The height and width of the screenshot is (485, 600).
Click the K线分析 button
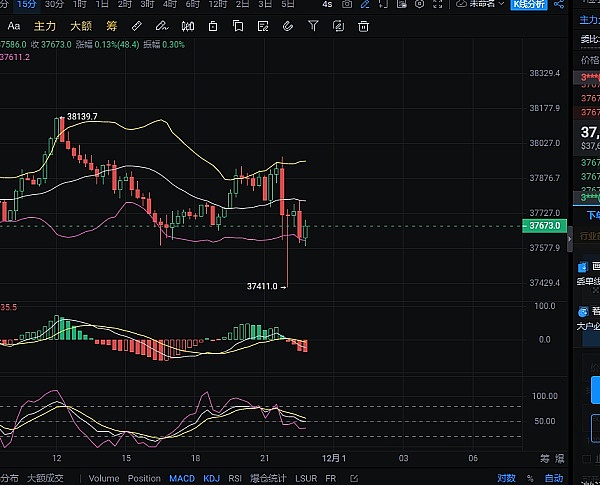(x=528, y=4)
